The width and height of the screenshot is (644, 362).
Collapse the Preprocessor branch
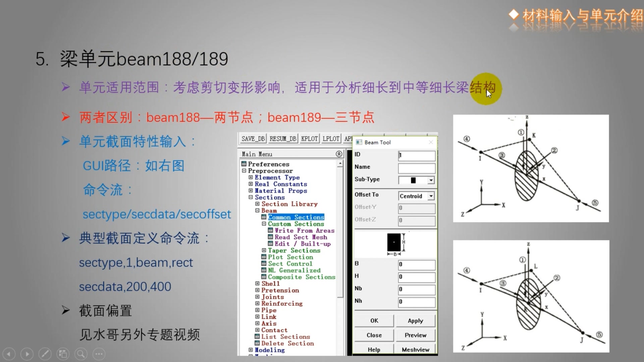click(244, 171)
